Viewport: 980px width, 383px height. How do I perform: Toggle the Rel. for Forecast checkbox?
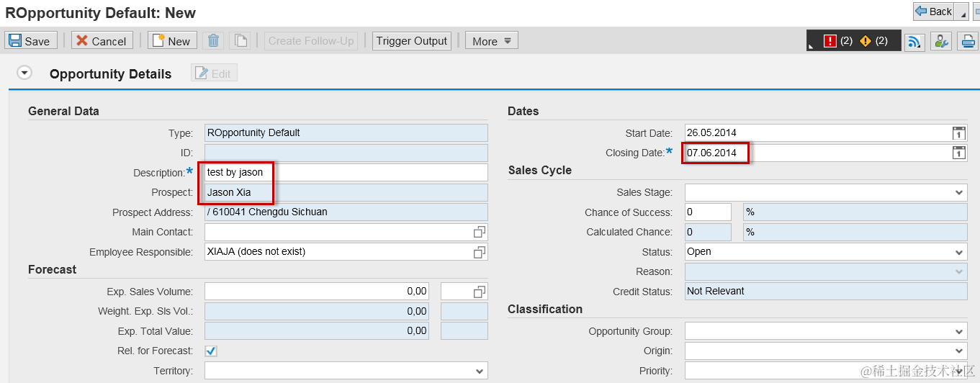pyautogui.click(x=211, y=351)
